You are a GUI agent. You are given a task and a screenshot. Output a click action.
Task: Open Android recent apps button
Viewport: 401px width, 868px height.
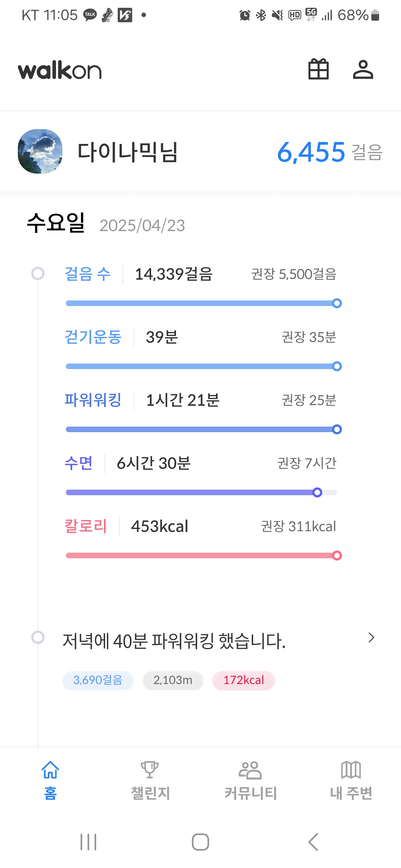(x=88, y=842)
